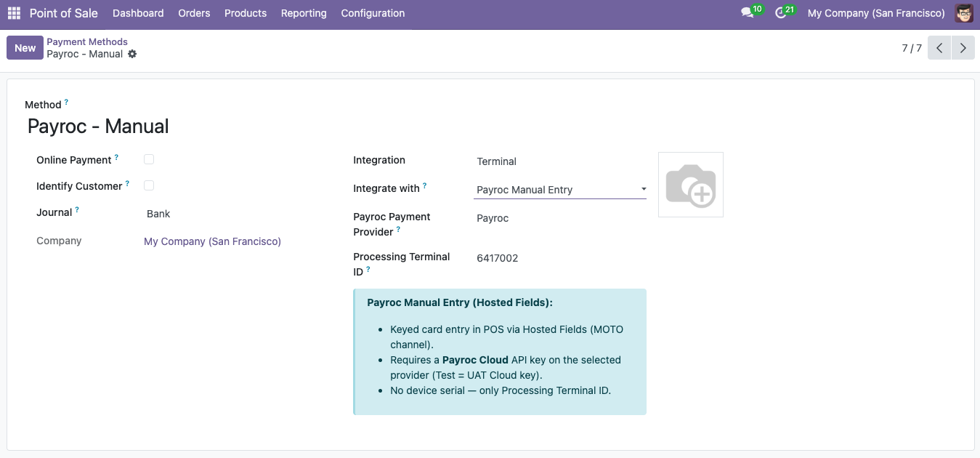
Task: Enable the Online Payment checkbox
Action: [149, 159]
